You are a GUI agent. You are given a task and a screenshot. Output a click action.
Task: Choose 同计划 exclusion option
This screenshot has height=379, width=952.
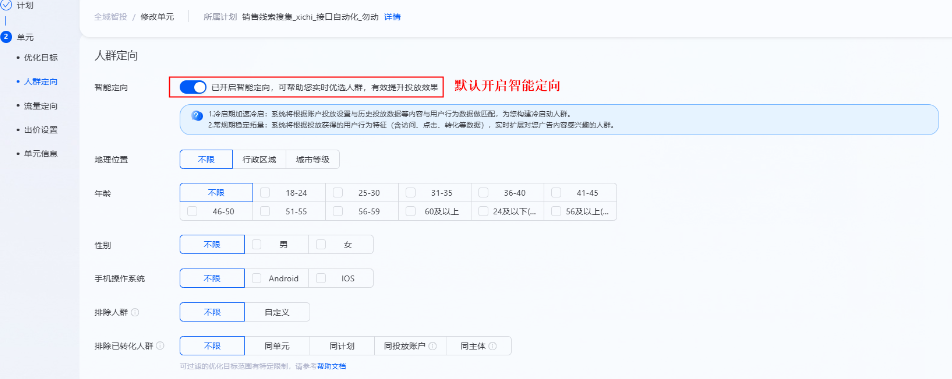click(x=342, y=346)
